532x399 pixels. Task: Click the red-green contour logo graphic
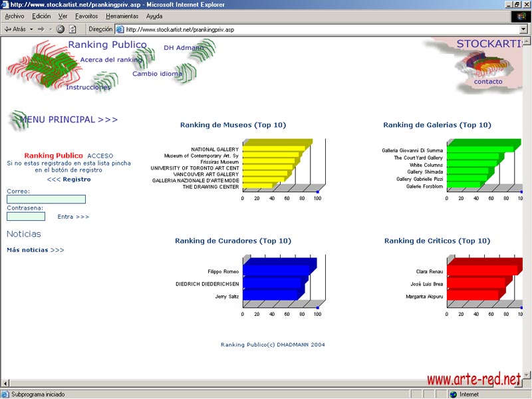(x=35, y=65)
